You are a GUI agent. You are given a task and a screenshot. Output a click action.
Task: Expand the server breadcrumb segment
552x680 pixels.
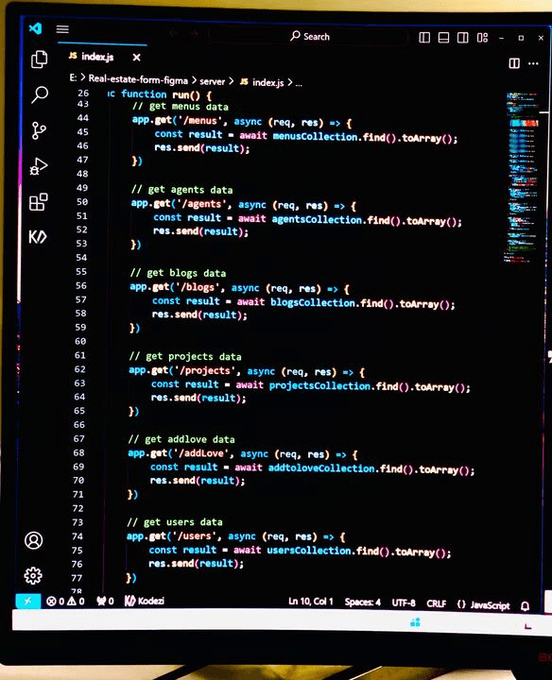click(x=212, y=82)
